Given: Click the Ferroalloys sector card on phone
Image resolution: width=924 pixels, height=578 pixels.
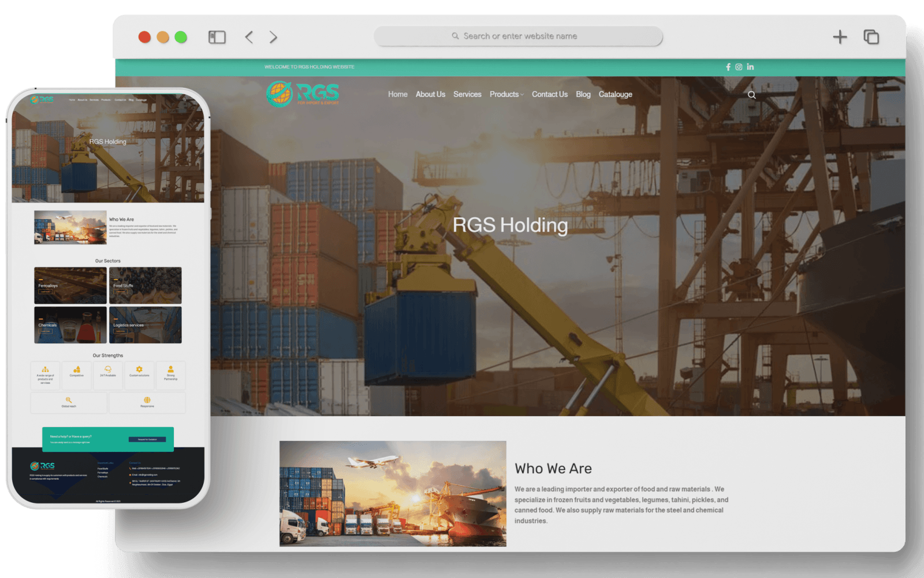Looking at the screenshot, I should (70, 286).
